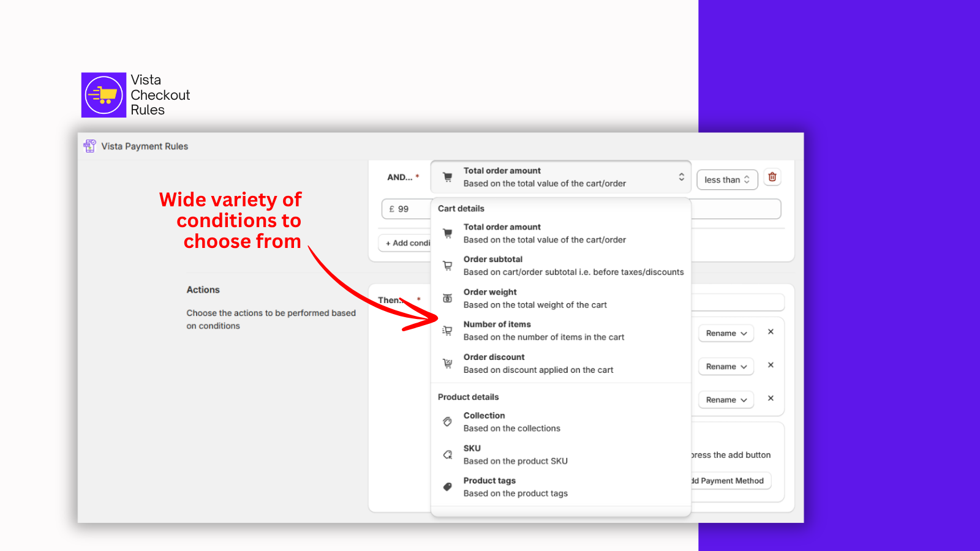The height and width of the screenshot is (551, 980).
Task: Select Total order amount from the list
Action: 561,233
